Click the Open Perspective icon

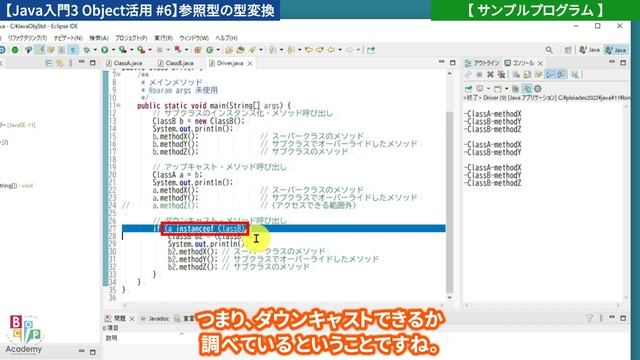[x=568, y=50]
